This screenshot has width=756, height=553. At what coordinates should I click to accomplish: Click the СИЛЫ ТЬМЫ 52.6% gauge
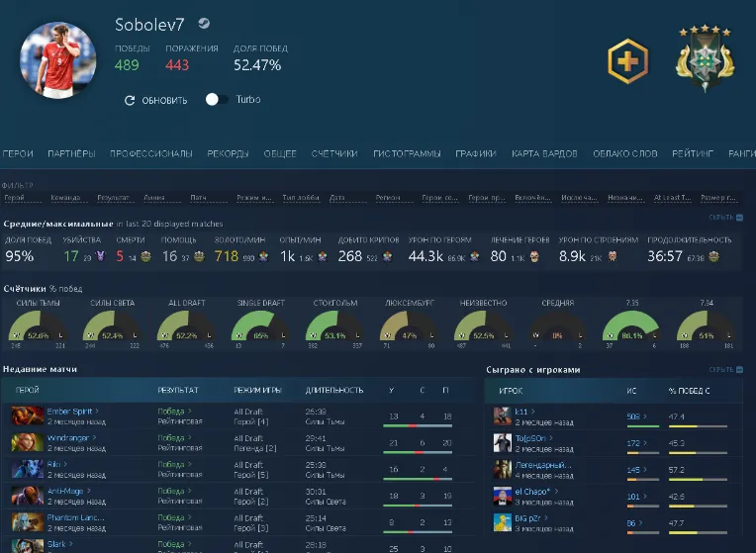(38, 326)
